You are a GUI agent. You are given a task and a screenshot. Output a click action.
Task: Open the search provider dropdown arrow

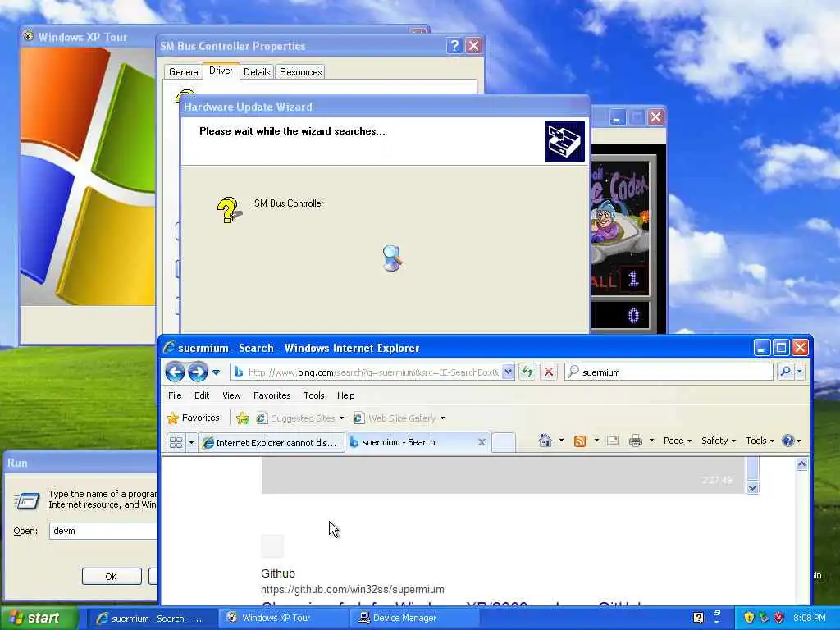point(799,372)
